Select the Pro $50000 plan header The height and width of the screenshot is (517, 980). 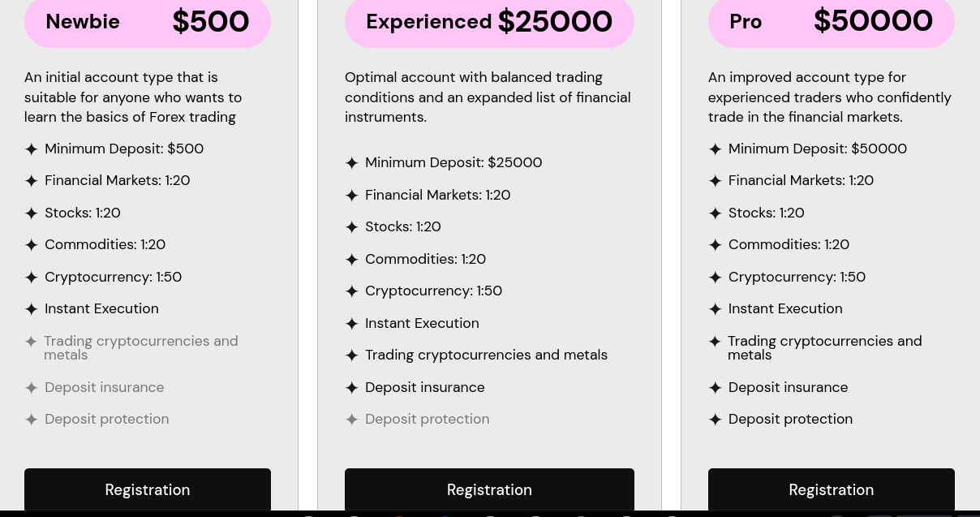click(831, 22)
